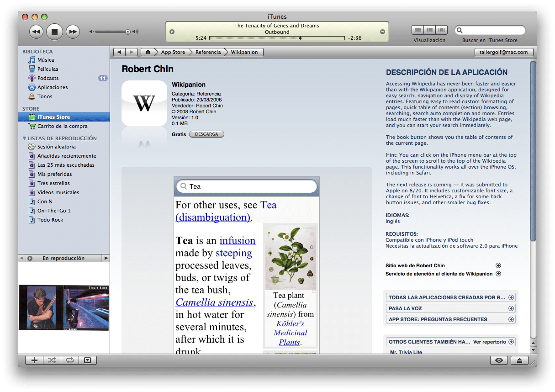Viewport: 555px width, 392px height.
Task: Switch to list view mode
Action: (418, 30)
